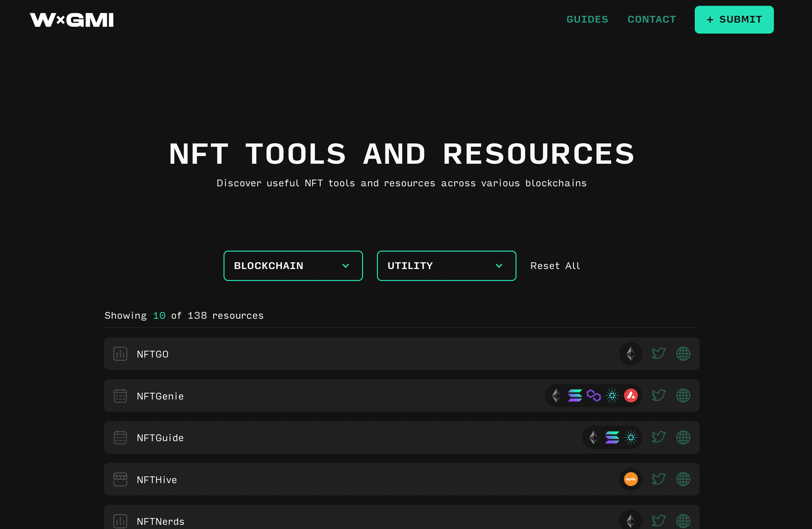812x529 pixels.
Task: Click Reset All filters
Action: pos(555,266)
